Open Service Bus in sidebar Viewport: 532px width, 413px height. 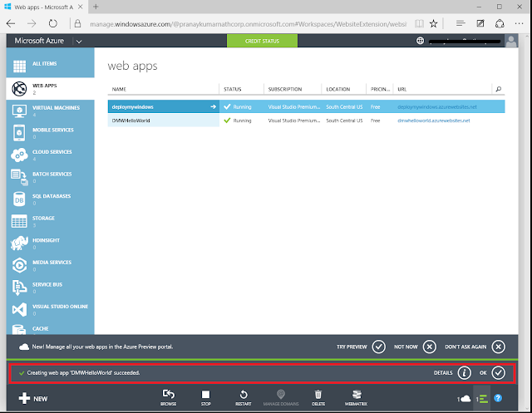(x=50, y=288)
